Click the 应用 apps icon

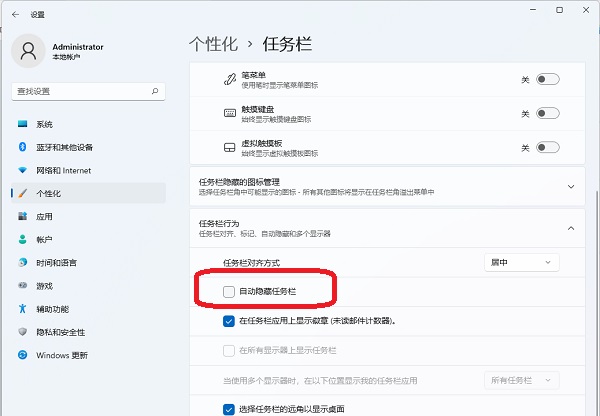click(23, 216)
